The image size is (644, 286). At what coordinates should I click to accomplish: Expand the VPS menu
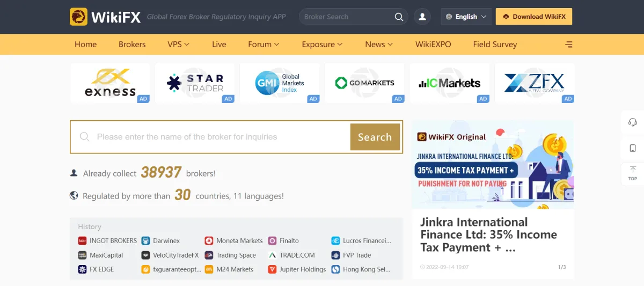click(178, 45)
